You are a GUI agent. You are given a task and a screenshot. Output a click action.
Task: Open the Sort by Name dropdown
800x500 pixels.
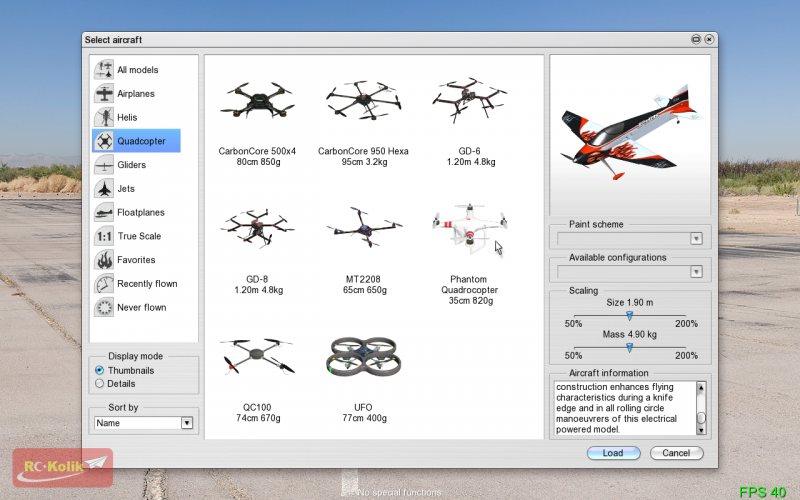143,423
